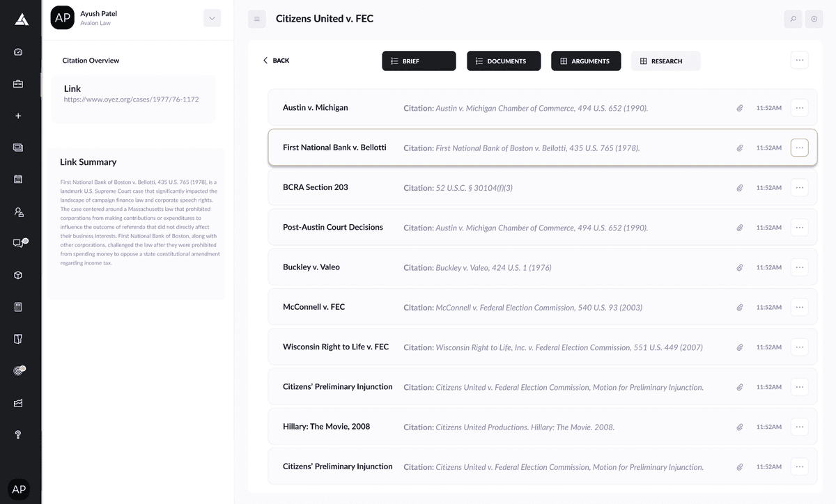Open the oyez.org citation link
The image size is (836, 504).
coord(131,100)
